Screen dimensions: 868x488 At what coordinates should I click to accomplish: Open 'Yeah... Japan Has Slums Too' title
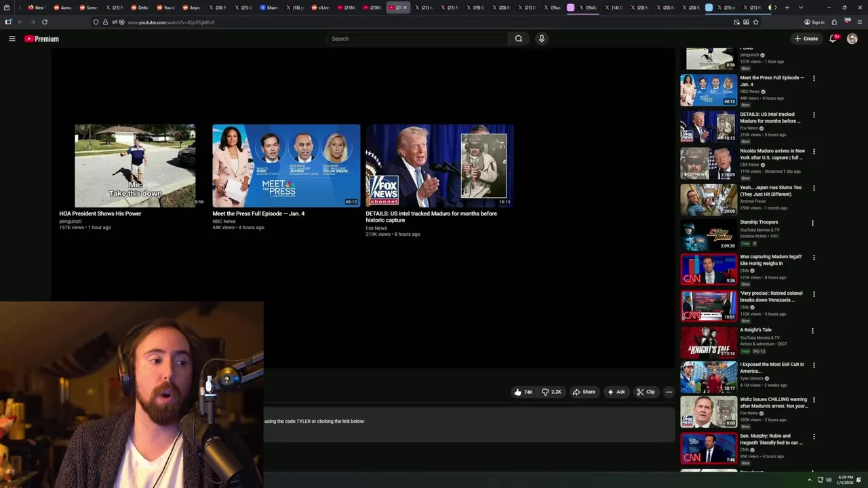770,191
